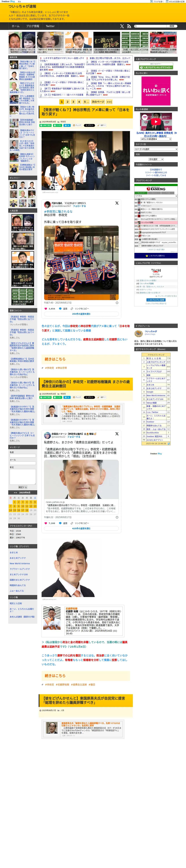Click the info icon on the 午前7:40 tweet
186x868 pixels.
[x=117, y=303]
